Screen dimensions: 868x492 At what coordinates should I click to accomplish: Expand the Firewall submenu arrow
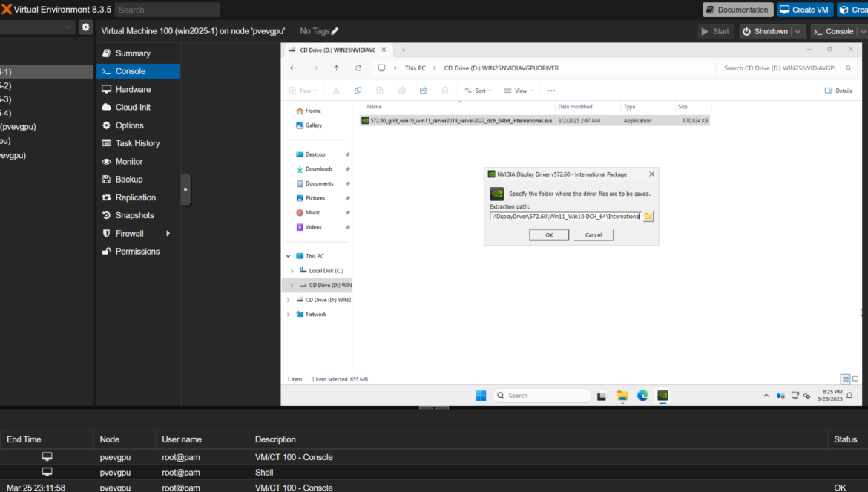(168, 234)
